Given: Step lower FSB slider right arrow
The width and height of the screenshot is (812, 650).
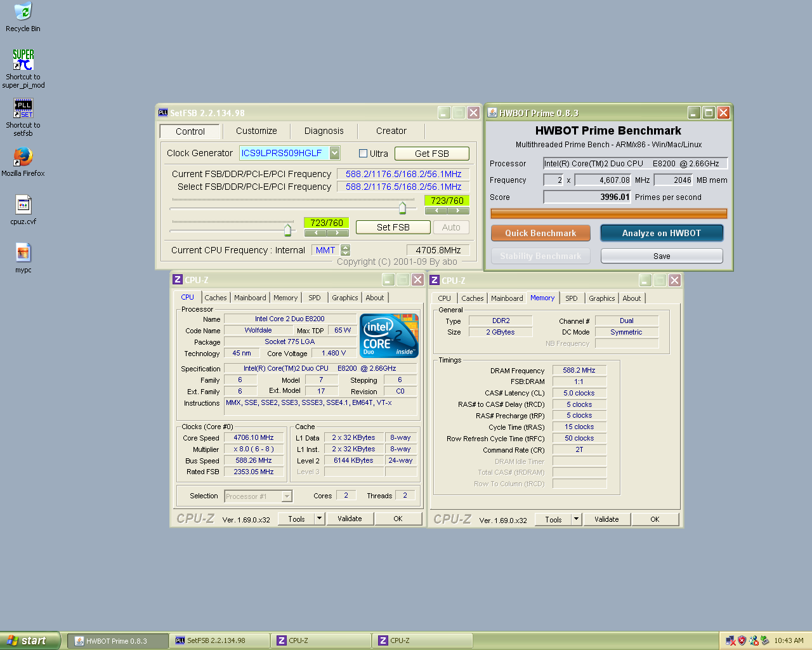Looking at the screenshot, I should click(x=337, y=233).
